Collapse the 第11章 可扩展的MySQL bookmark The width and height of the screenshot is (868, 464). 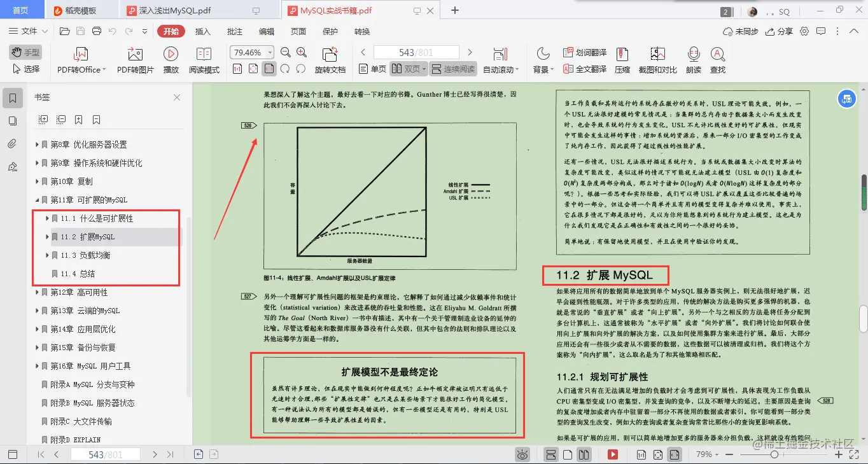(38, 200)
